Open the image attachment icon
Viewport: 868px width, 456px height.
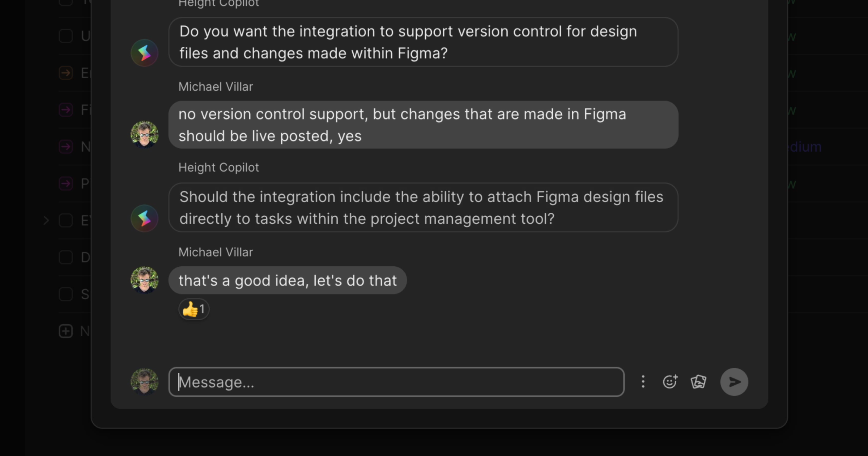pyautogui.click(x=698, y=382)
